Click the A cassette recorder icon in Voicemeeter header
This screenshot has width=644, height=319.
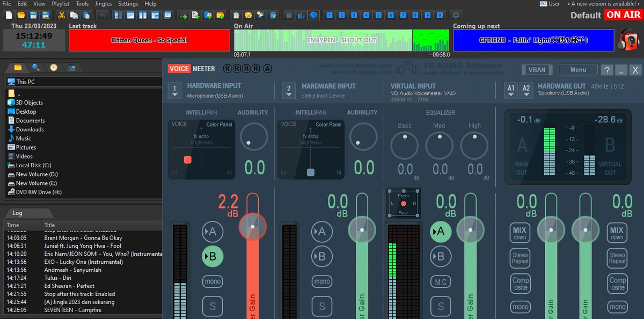pyautogui.click(x=267, y=69)
